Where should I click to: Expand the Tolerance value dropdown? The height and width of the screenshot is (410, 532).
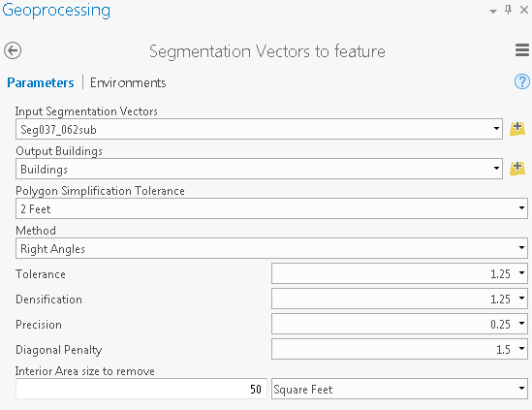(x=521, y=273)
